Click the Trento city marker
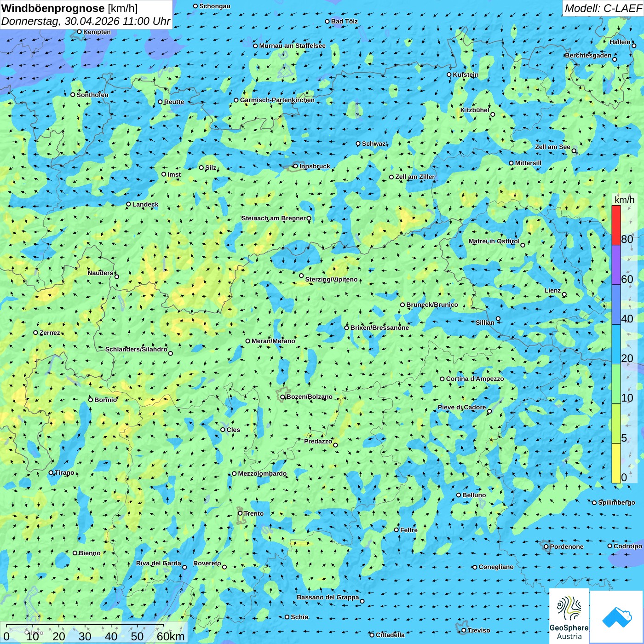Image resolution: width=644 pixels, height=644 pixels. [x=240, y=513]
